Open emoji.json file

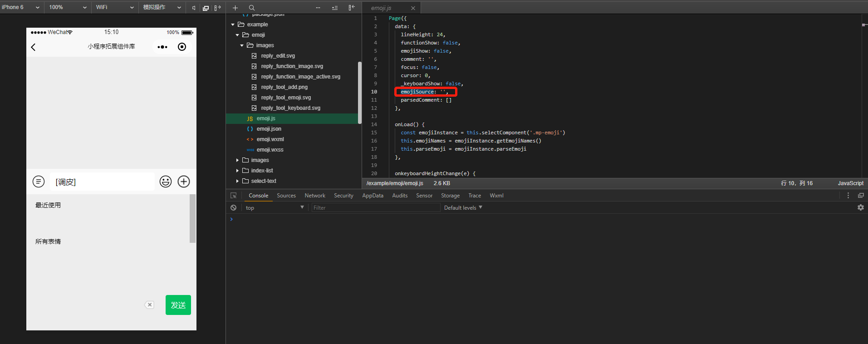coord(269,129)
